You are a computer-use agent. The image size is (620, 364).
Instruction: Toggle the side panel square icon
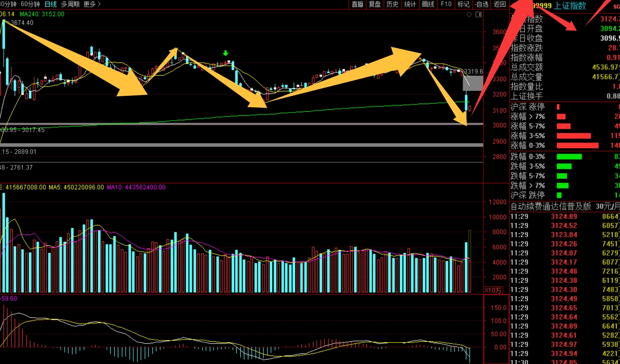(x=479, y=15)
